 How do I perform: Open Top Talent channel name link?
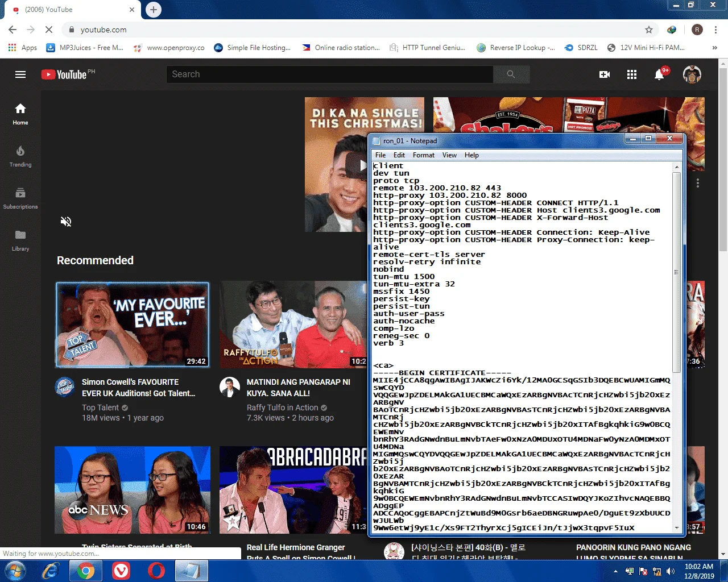click(101, 408)
